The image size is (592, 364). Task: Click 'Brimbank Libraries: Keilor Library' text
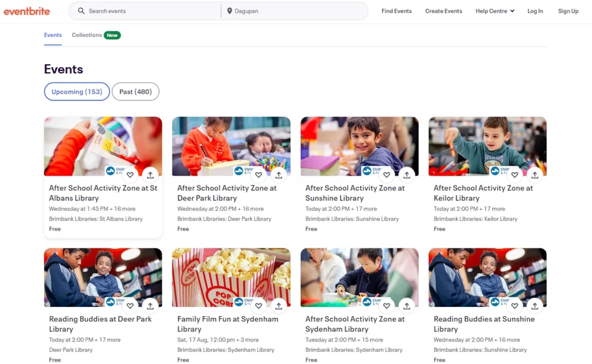(x=475, y=219)
